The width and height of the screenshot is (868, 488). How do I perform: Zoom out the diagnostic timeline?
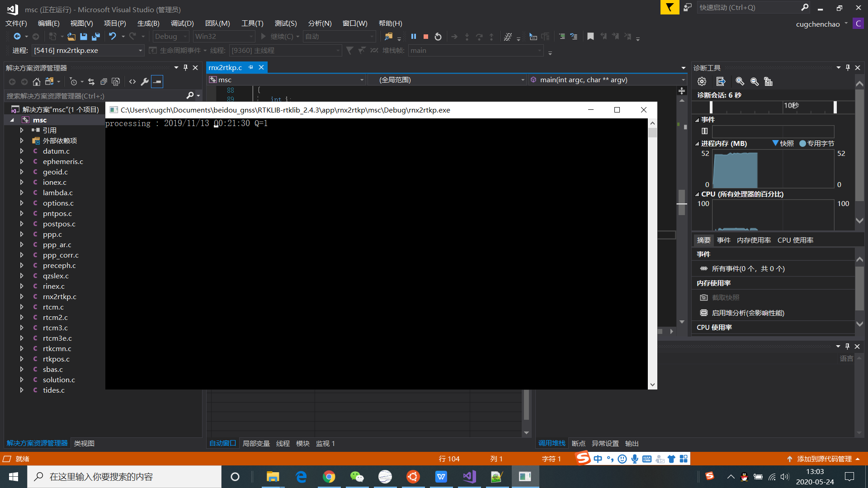[x=754, y=81]
